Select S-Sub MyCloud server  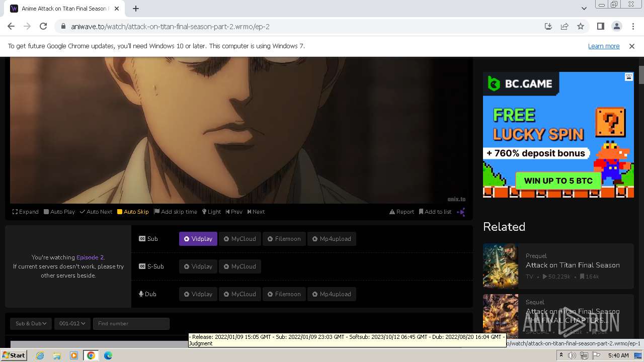(240, 266)
